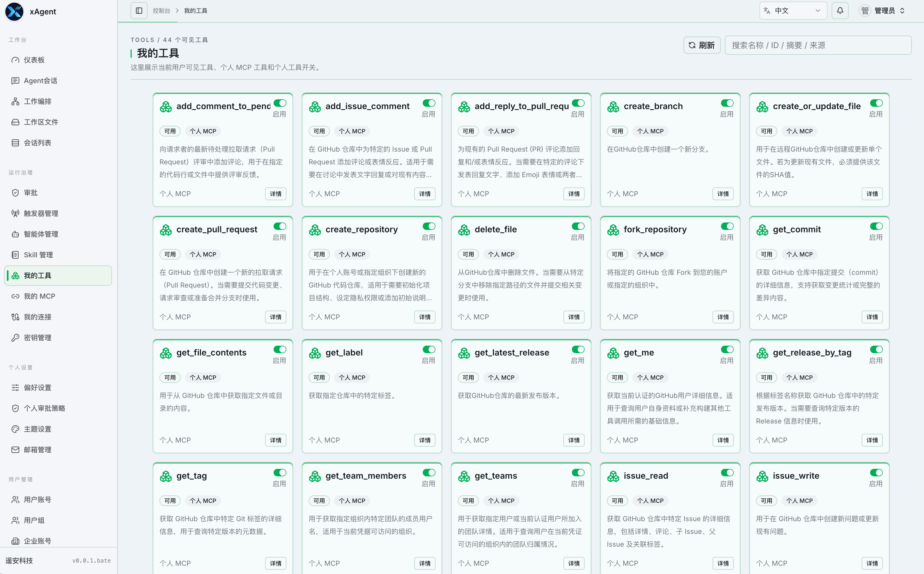Click the 控制台 breadcrumb link
Screen dimensions: 924x574
161,11
